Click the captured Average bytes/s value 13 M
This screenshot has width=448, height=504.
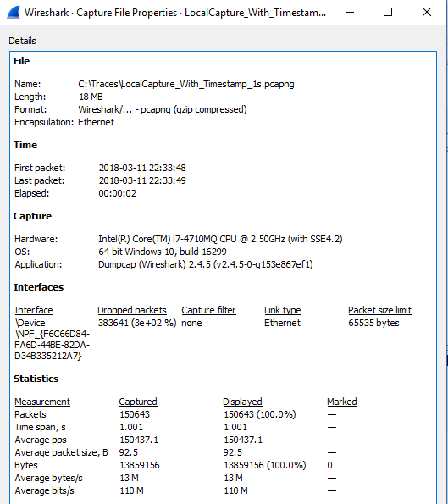(x=130, y=478)
